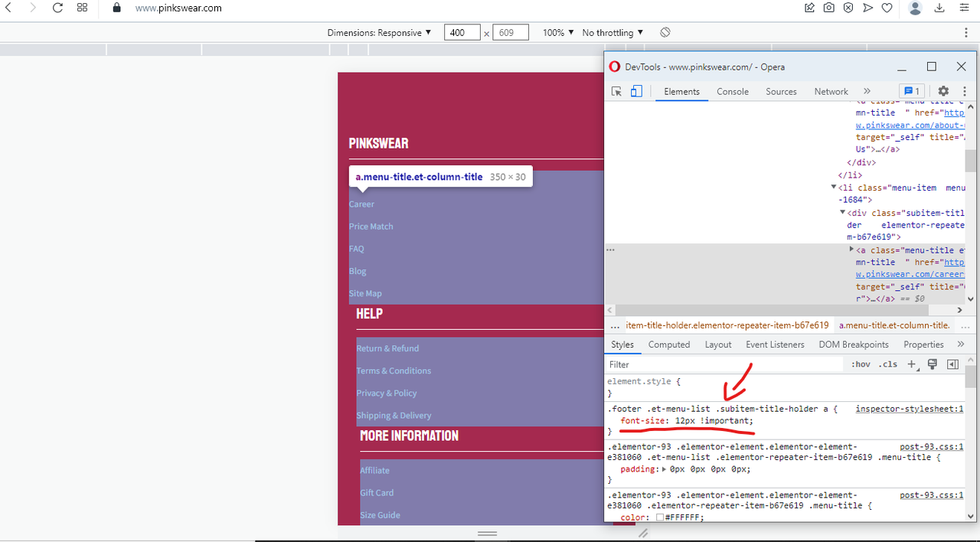This screenshot has width=980, height=542.
Task: Collapse the div subitem-title node triangle
Action: click(843, 213)
